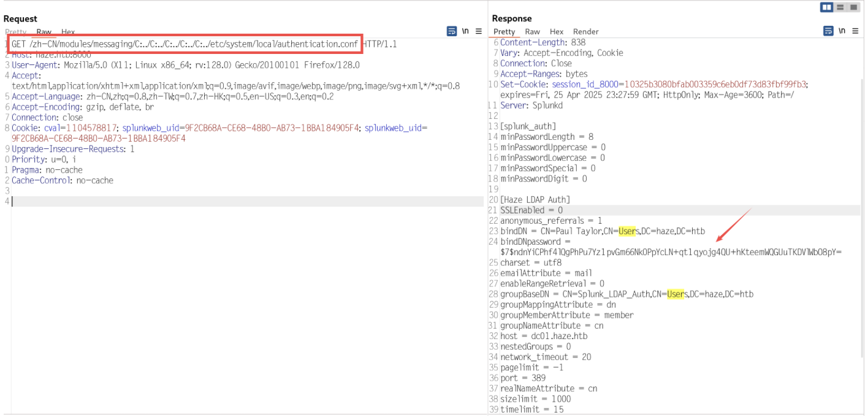
Task: Switch Response view to Raw tab
Action: tap(532, 32)
